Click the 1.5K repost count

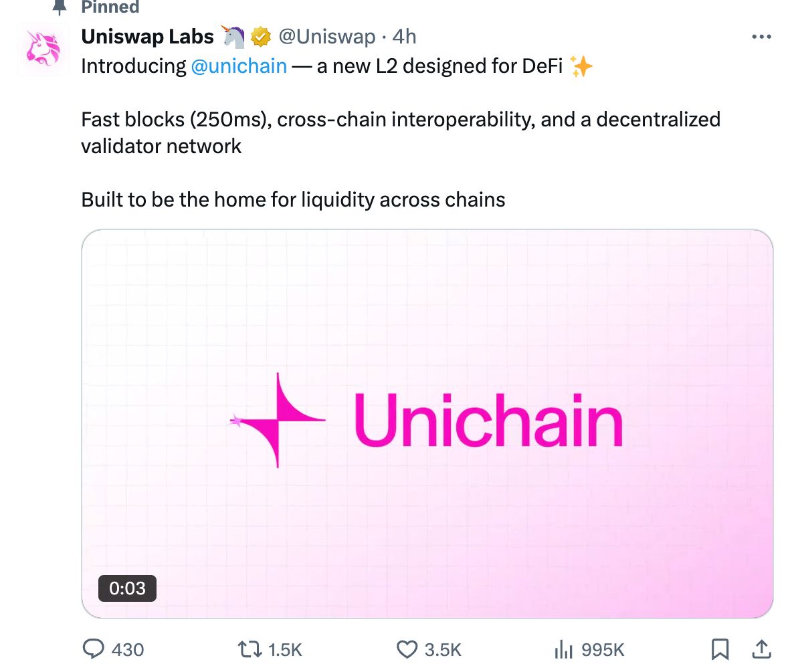point(285,649)
